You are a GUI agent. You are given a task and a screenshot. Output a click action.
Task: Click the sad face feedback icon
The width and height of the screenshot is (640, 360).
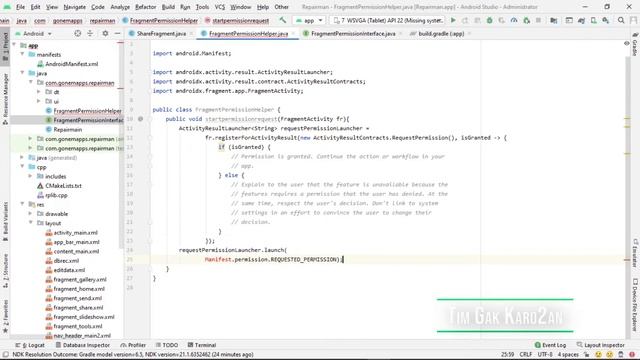tap(609, 354)
